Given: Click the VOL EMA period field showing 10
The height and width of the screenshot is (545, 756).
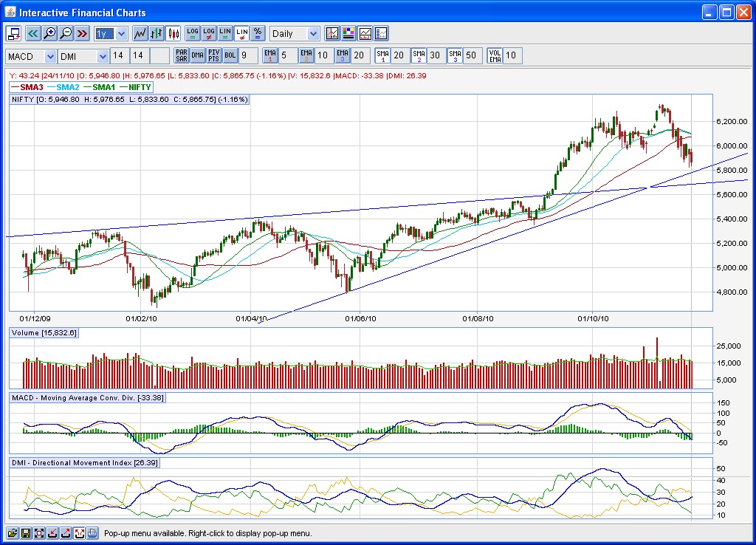Looking at the screenshot, I should point(512,55).
